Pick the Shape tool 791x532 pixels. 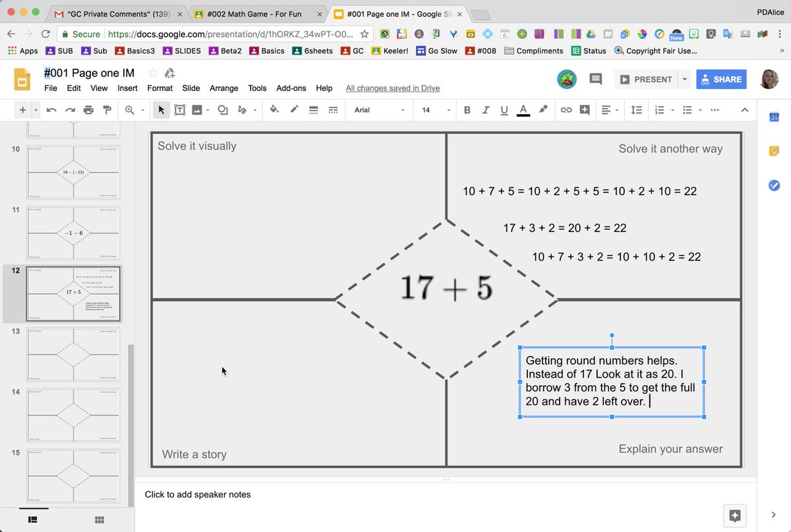(222, 109)
